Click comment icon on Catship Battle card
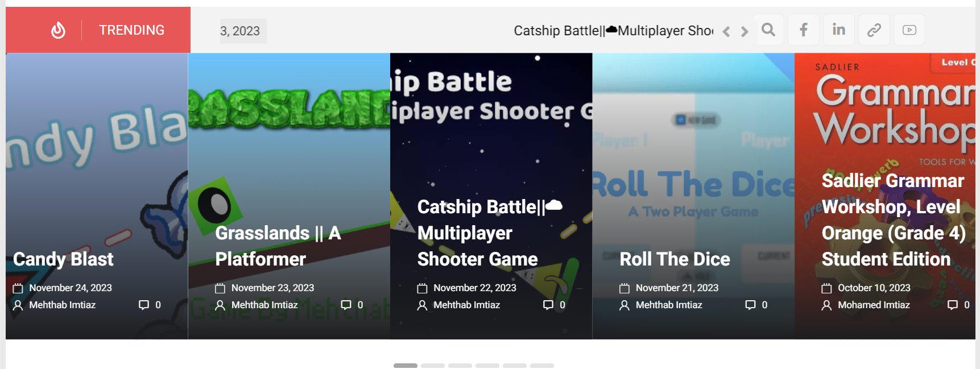 [x=548, y=305]
